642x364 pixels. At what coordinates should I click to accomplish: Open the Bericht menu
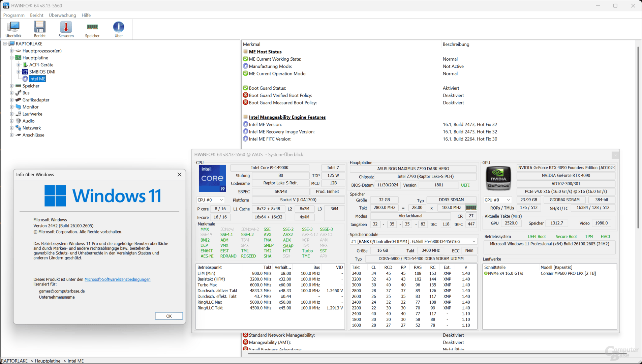pyautogui.click(x=36, y=15)
